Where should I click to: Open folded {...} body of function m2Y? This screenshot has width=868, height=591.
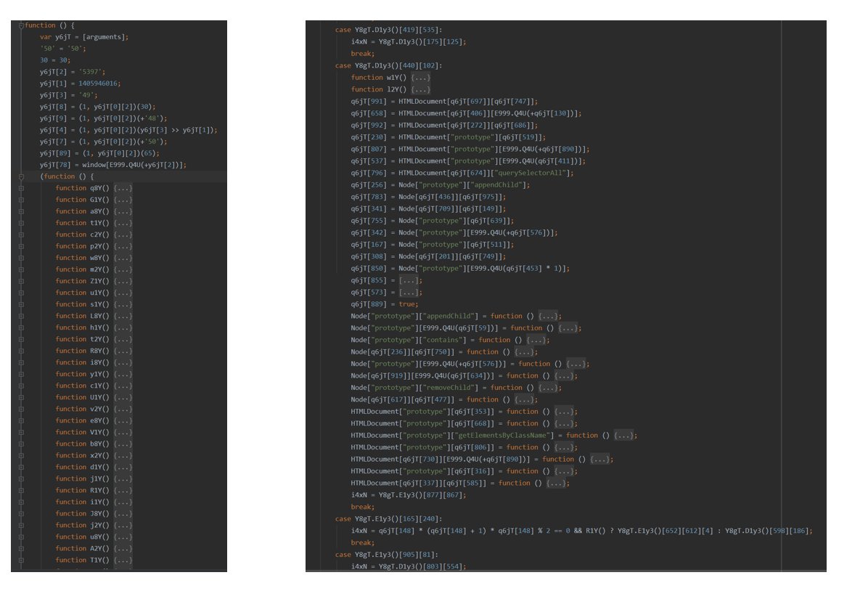[123, 270]
